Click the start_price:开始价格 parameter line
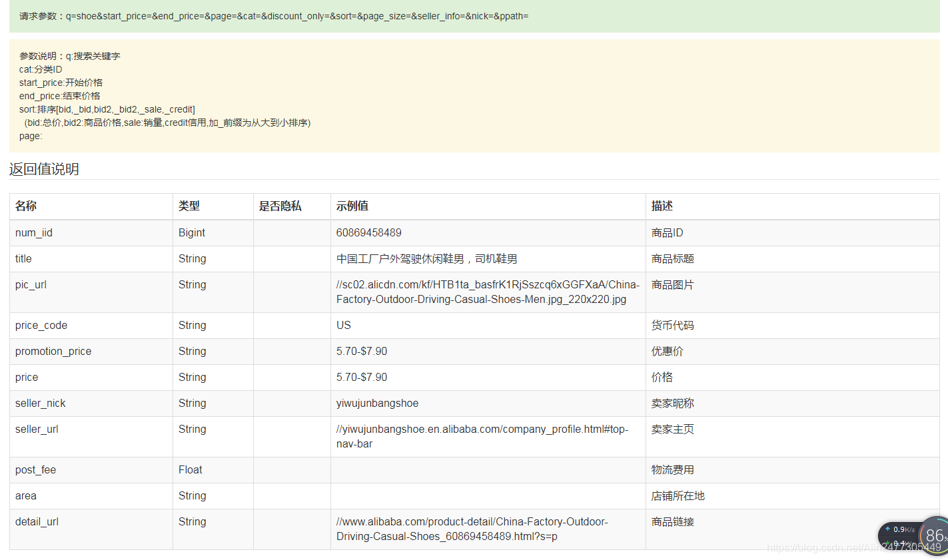The image size is (948, 560). coord(61,83)
